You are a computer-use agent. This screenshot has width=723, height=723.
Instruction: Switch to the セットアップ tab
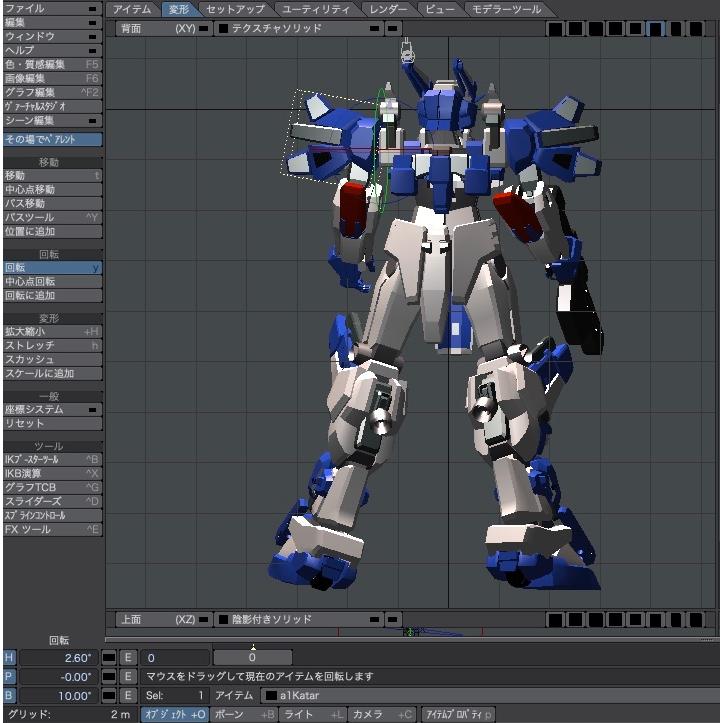235,9
